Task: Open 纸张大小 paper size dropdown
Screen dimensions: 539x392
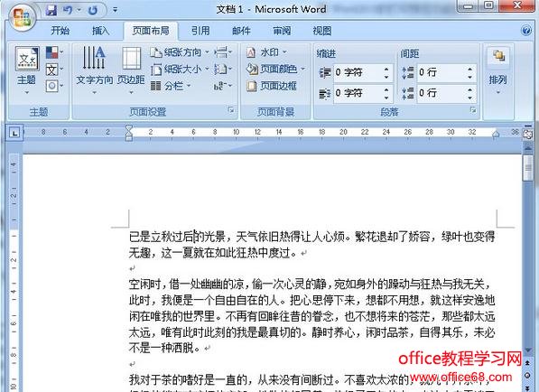Action: click(180, 70)
